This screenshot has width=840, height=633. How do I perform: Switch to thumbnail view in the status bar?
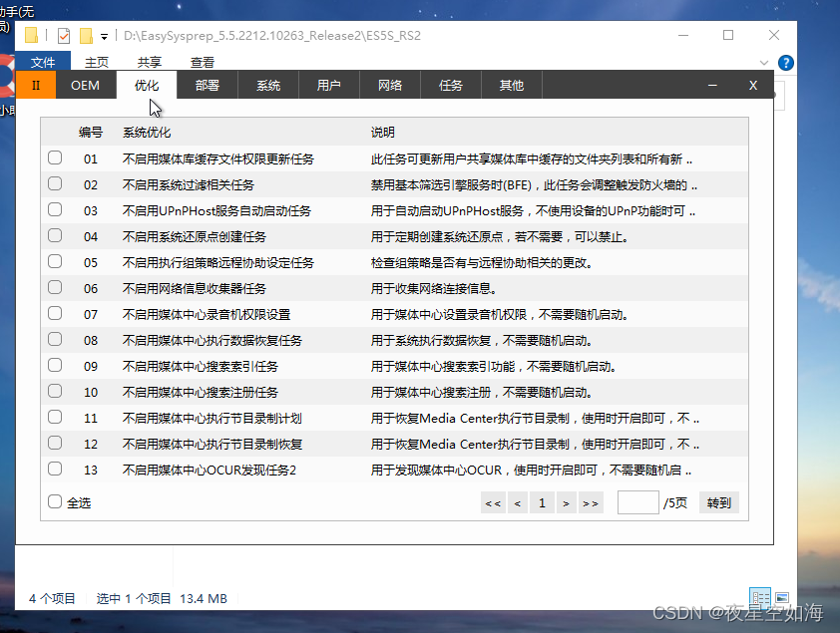783,598
